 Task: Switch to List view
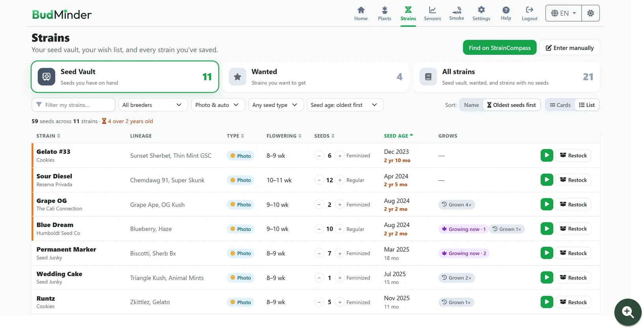pyautogui.click(x=587, y=105)
